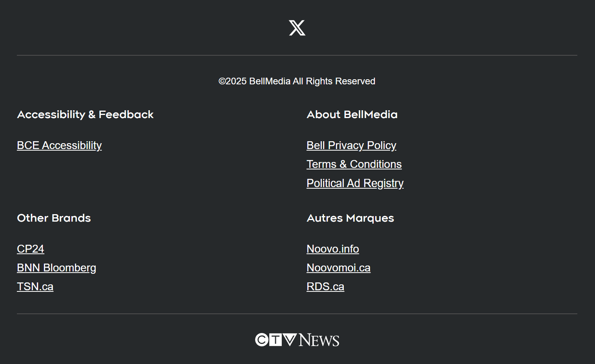
Task: Click the circular C in CTV logo
Action: (262, 340)
